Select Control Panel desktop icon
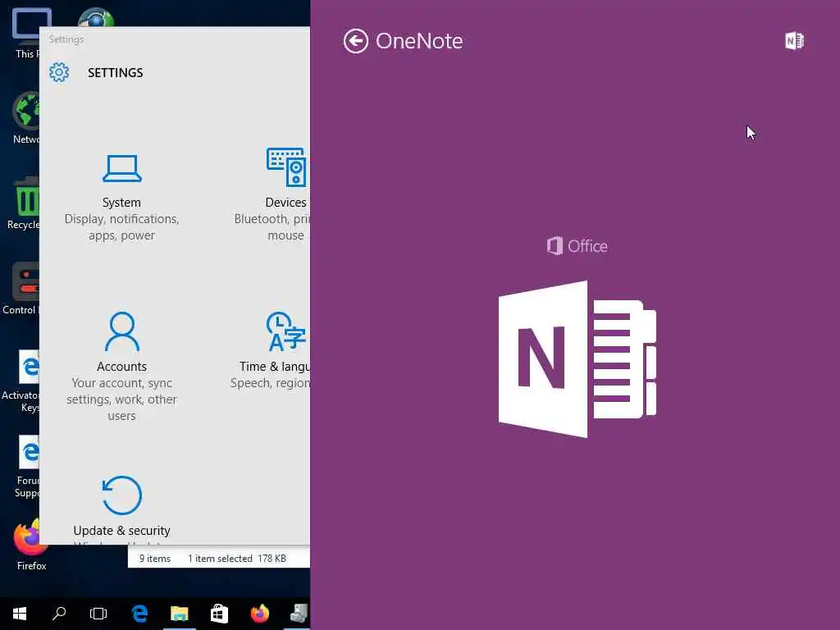Image resolution: width=840 pixels, height=630 pixels. (21, 289)
